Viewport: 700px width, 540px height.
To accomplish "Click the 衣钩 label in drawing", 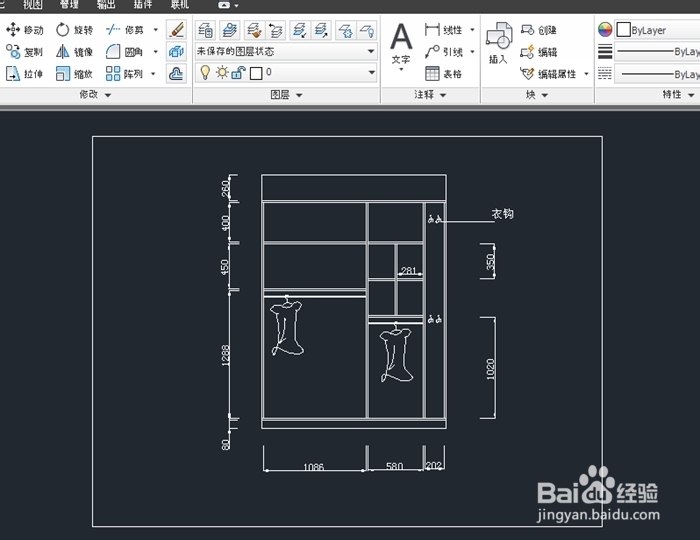I will (x=503, y=214).
